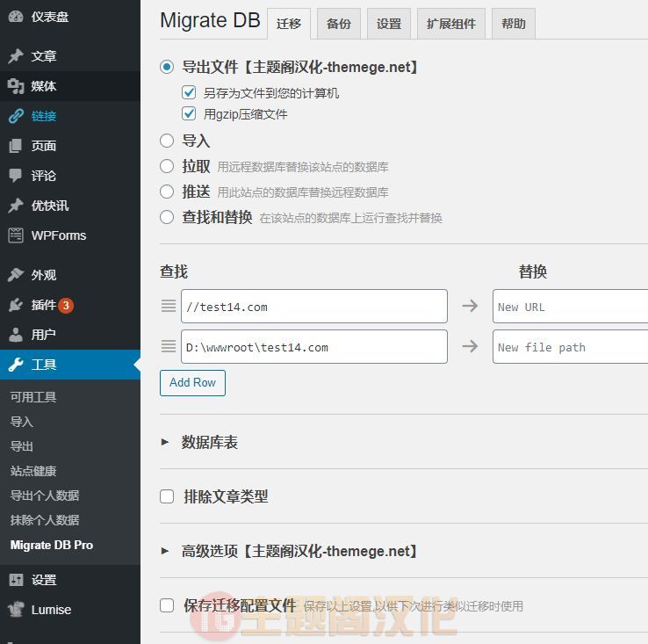The width and height of the screenshot is (648, 644).
Task: Open the 扩展组件 tab
Action: [450, 24]
